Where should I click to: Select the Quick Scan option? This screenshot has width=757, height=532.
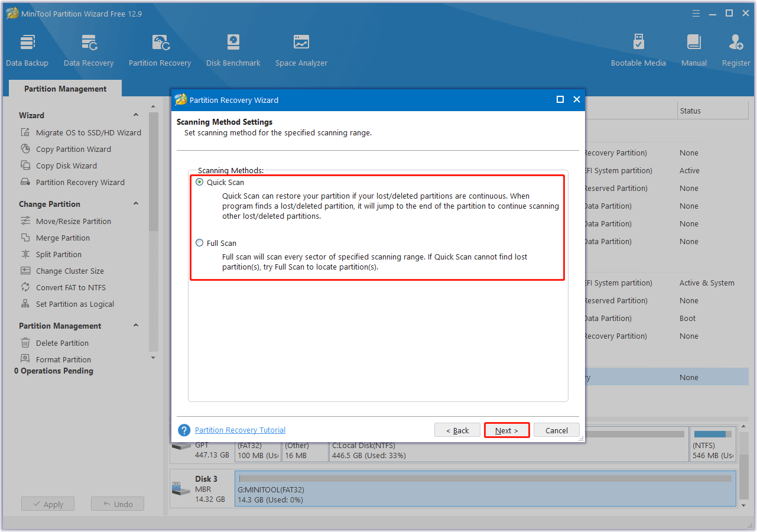coord(199,182)
